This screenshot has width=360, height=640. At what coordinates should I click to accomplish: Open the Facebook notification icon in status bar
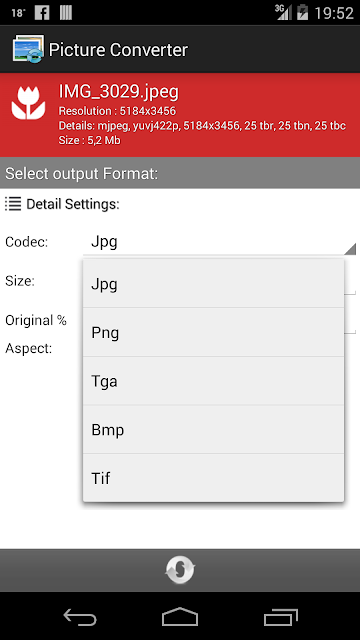[42, 13]
